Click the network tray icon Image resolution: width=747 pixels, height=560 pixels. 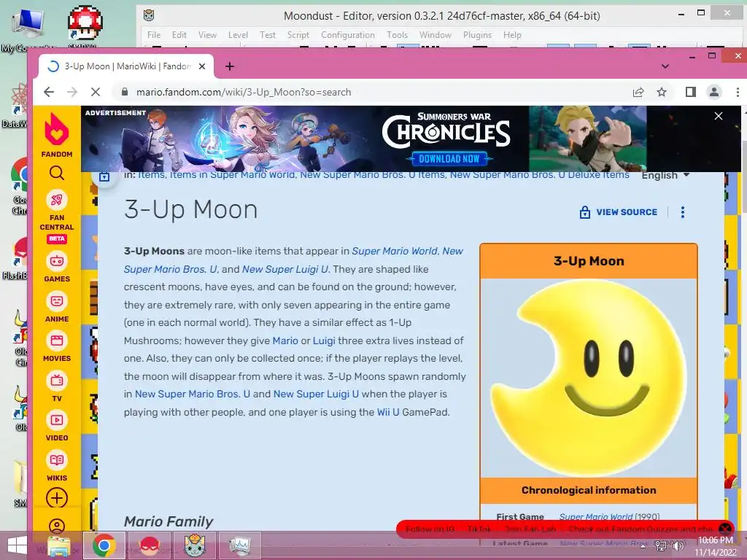point(661,545)
